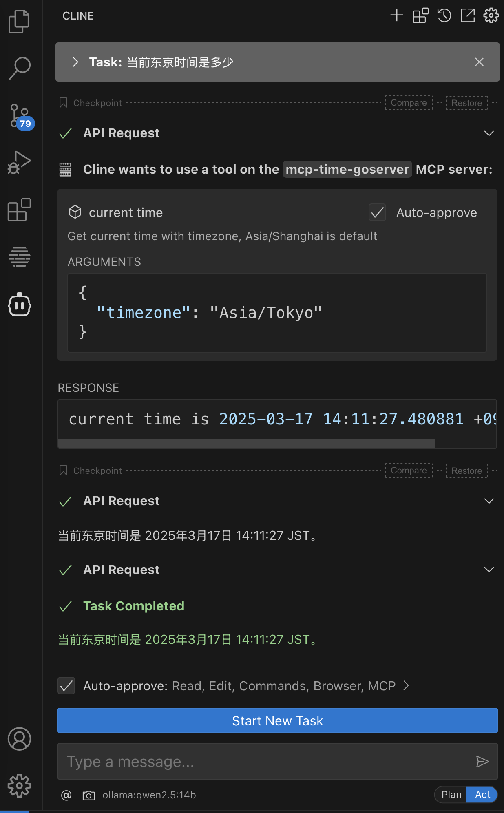Expand the first API Request chevron
The width and height of the screenshot is (504, 813).
489,133
